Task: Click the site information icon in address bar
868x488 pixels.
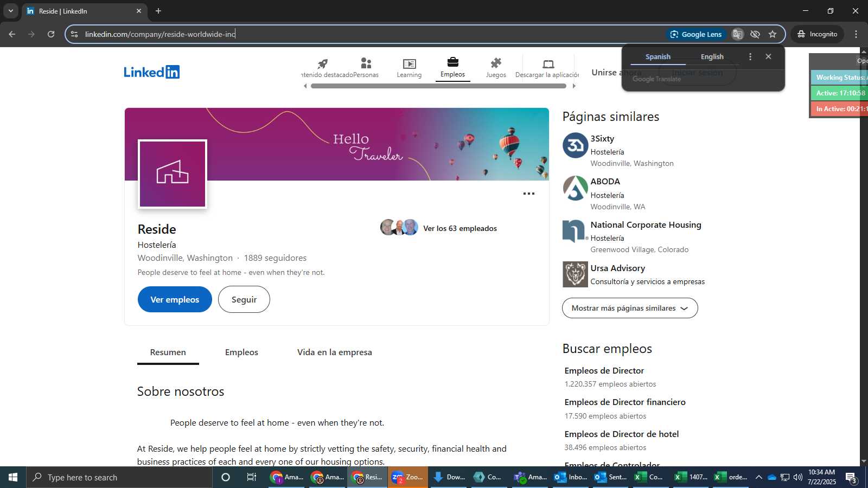Action: tap(74, 34)
